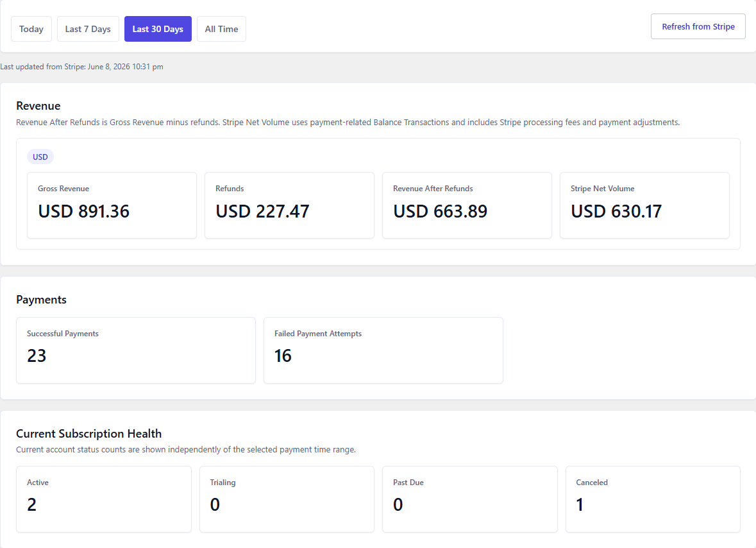Click the Stripe Net Volume label
Screen dimensions: 756x548
coord(602,189)
